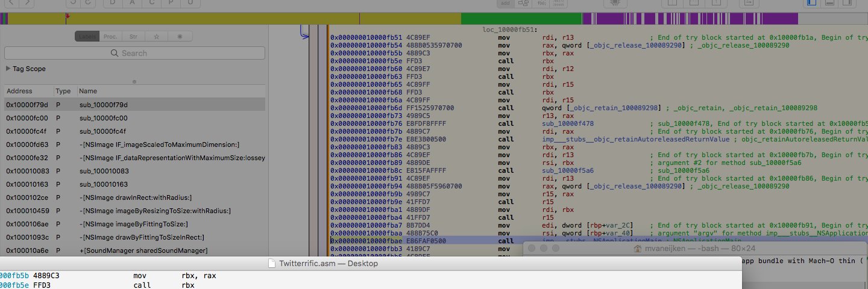This screenshot has height=289, width=868.
Task: Click 'call rbx' line in Twitterrific.asm window
Action: [371, 285]
